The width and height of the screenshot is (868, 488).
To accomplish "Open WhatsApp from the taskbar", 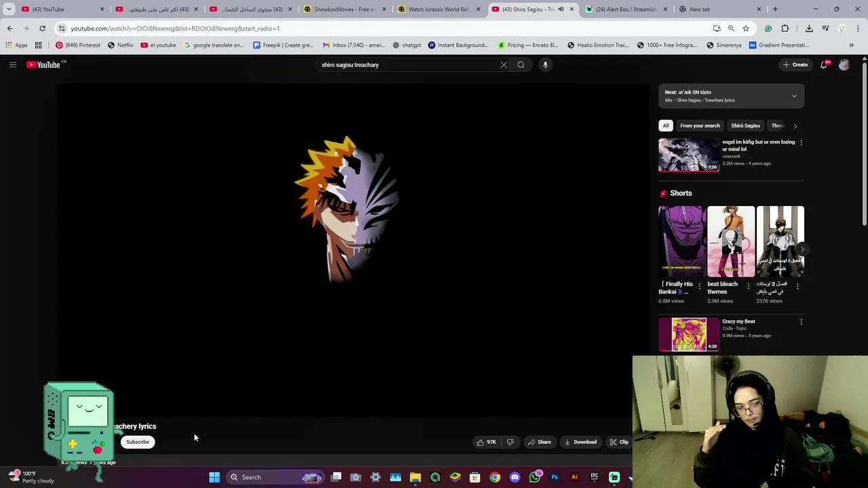I will point(534,477).
